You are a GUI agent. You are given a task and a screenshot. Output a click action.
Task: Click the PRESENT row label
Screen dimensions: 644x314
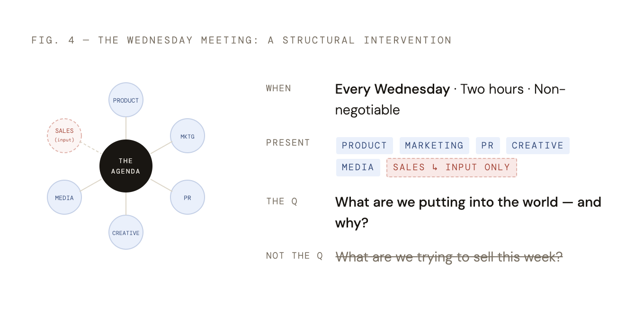pos(288,143)
